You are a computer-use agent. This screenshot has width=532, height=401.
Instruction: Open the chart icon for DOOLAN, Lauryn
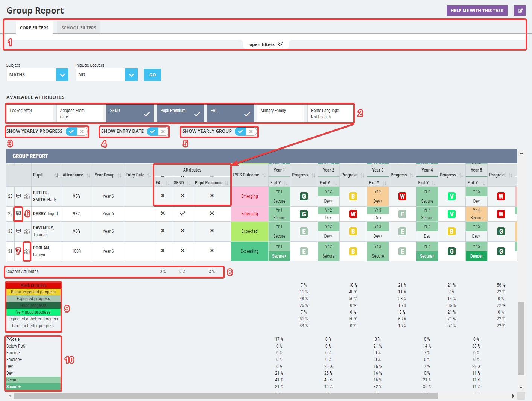pyautogui.click(x=27, y=251)
